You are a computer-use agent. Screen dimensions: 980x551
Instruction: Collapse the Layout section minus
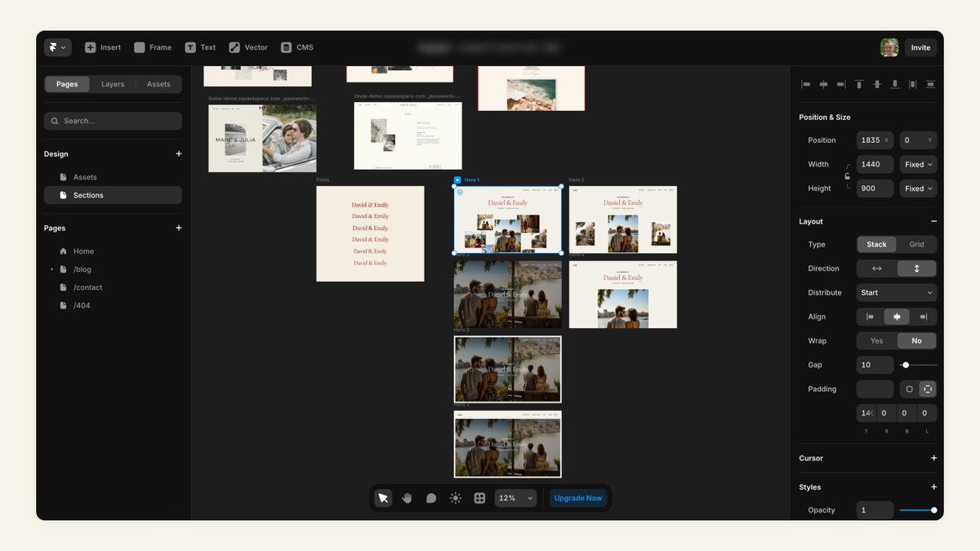933,221
